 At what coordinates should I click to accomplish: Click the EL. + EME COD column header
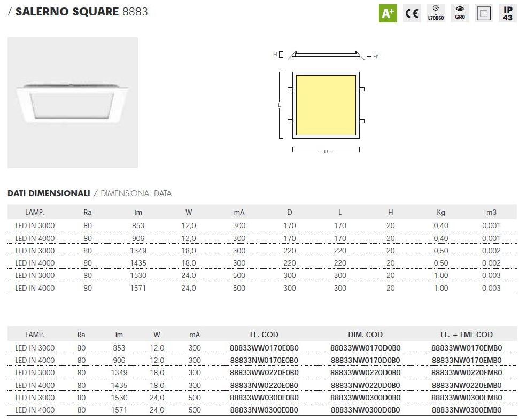[466, 335]
